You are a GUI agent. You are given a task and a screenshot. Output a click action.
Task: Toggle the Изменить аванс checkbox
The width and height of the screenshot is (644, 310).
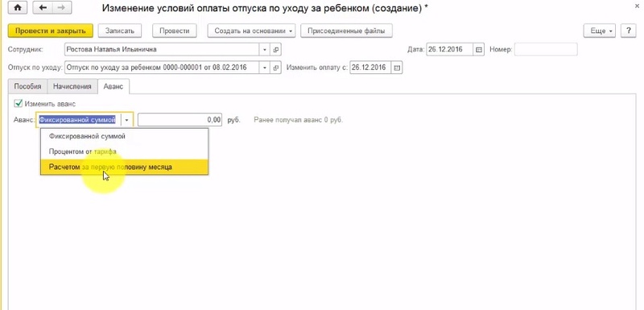coord(18,104)
